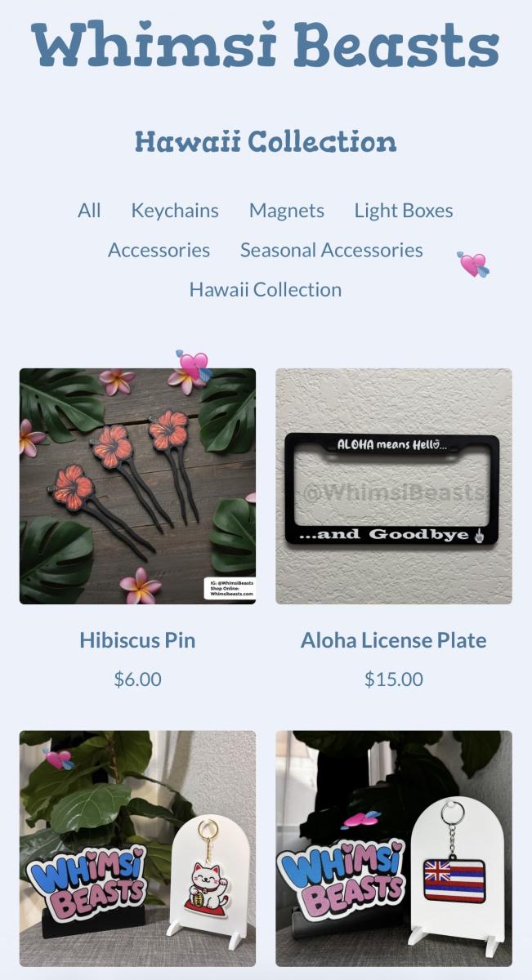The width and height of the screenshot is (532, 980).
Task: Open the Light Boxes category
Action: tap(404, 211)
